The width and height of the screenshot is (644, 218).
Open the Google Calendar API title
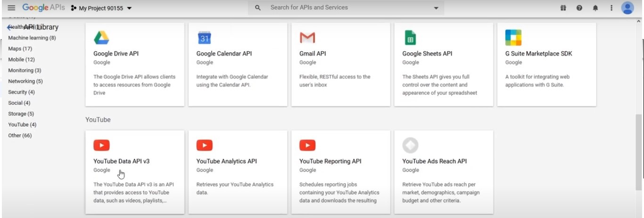tap(224, 54)
